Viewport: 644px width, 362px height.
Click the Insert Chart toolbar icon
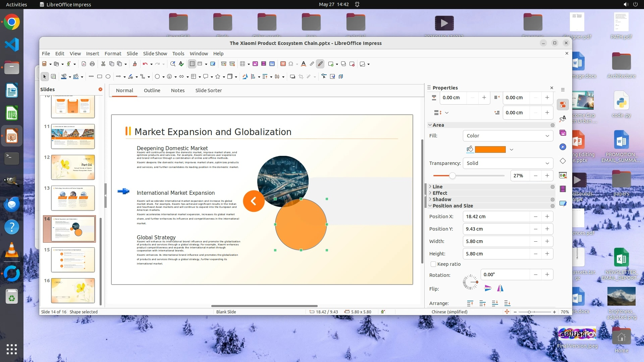[x=272, y=64]
